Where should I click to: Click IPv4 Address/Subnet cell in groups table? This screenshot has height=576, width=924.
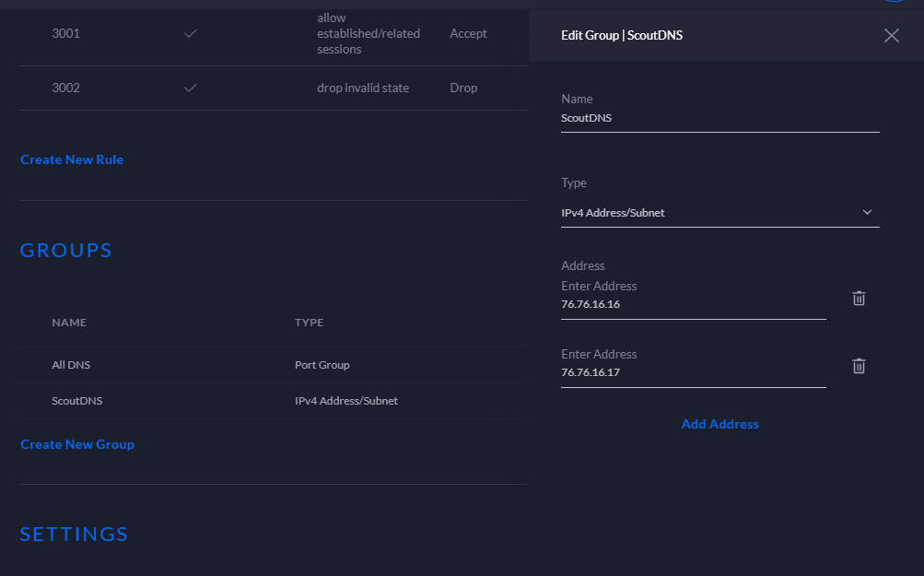click(x=345, y=401)
